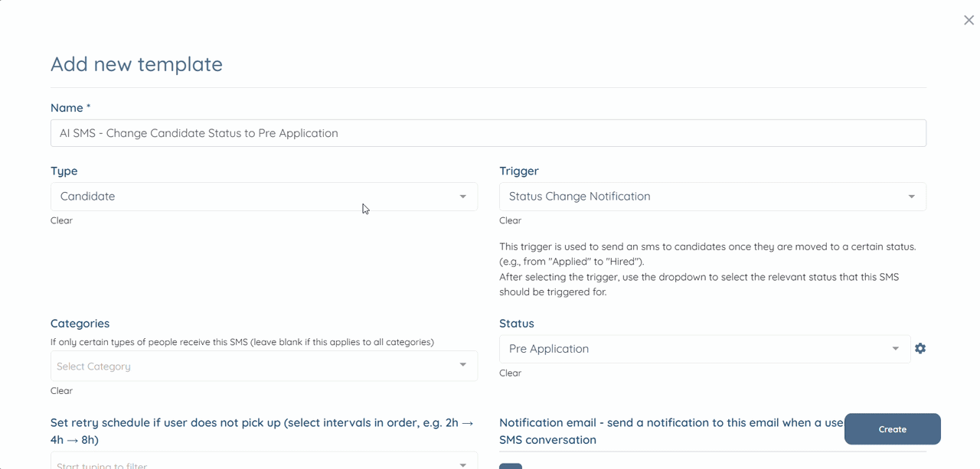
Task: Expand the Type dropdown arrow
Action: 462,197
